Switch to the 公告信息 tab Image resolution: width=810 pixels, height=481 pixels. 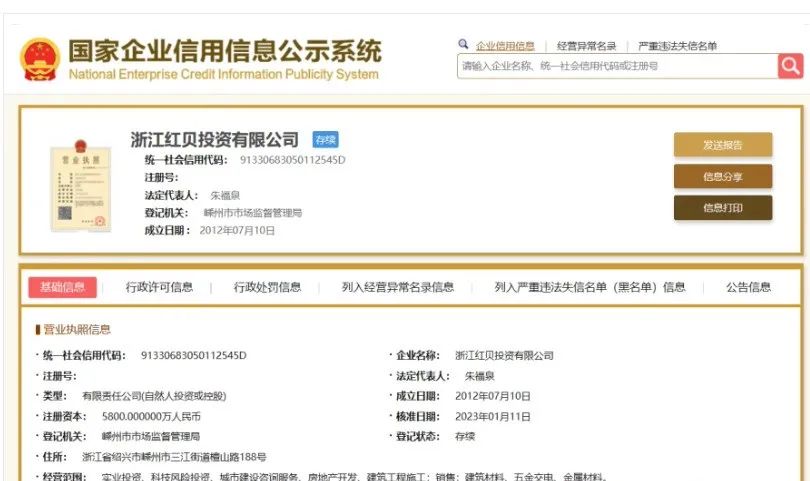coord(748,287)
